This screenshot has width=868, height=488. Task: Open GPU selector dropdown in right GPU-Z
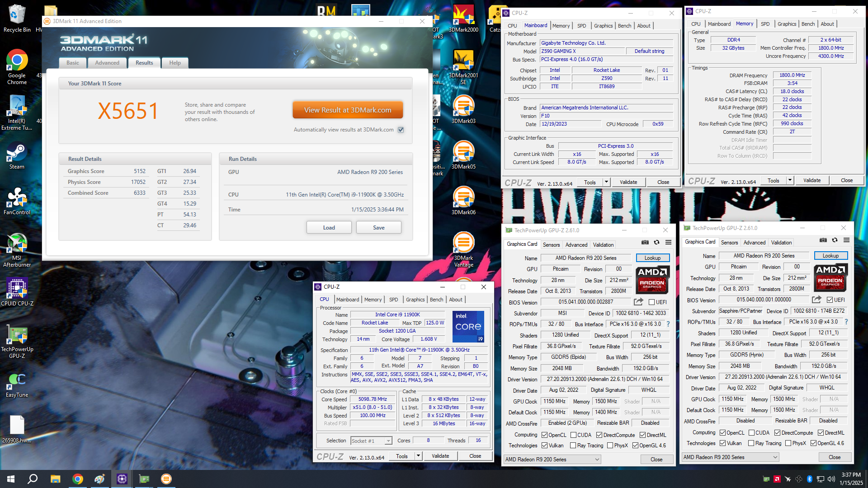pyautogui.click(x=730, y=457)
